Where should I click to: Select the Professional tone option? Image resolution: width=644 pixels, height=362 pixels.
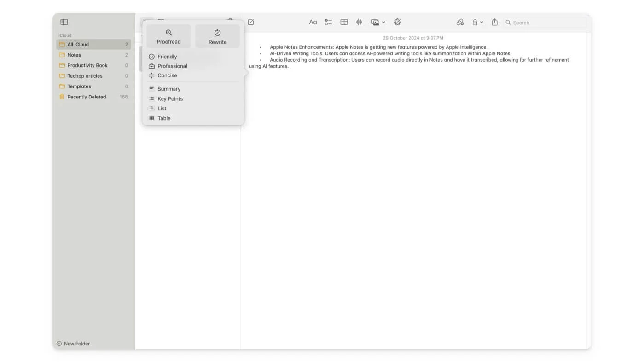click(172, 66)
